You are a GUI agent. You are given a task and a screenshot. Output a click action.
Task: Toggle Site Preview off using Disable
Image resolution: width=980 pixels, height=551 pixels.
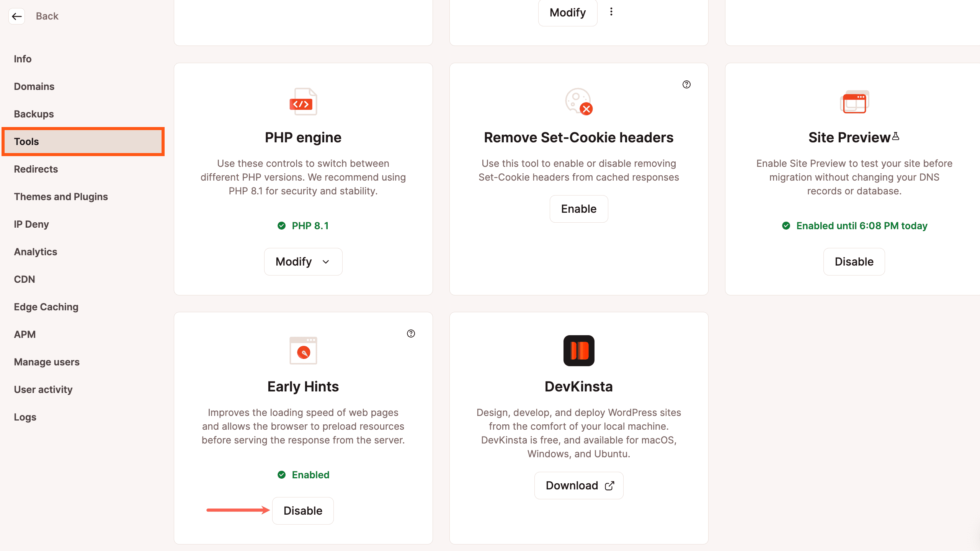tap(854, 261)
